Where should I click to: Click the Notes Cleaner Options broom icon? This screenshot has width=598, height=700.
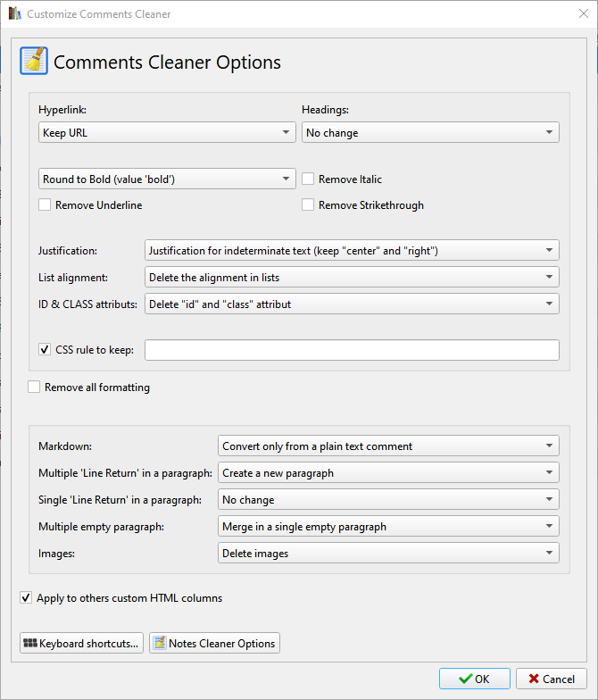click(159, 643)
